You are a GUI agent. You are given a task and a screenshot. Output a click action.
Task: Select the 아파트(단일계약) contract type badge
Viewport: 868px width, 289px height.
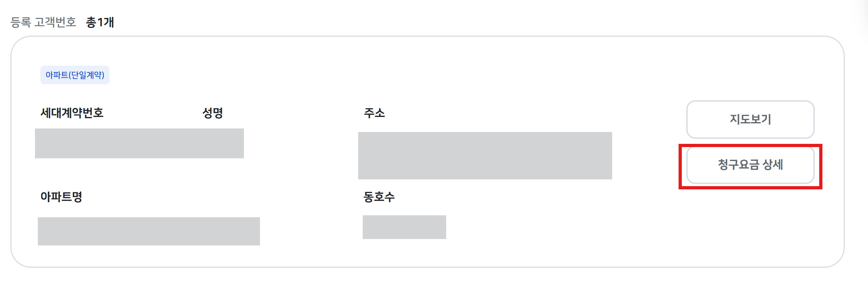click(75, 75)
